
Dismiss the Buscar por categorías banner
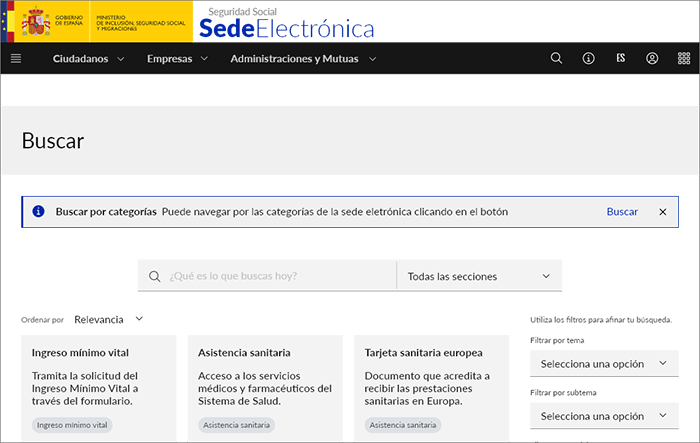tap(662, 212)
